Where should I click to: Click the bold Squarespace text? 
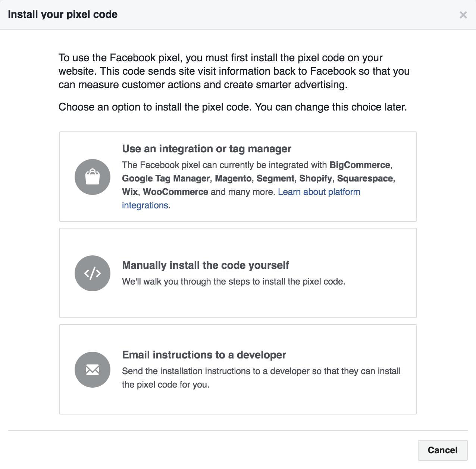click(365, 178)
